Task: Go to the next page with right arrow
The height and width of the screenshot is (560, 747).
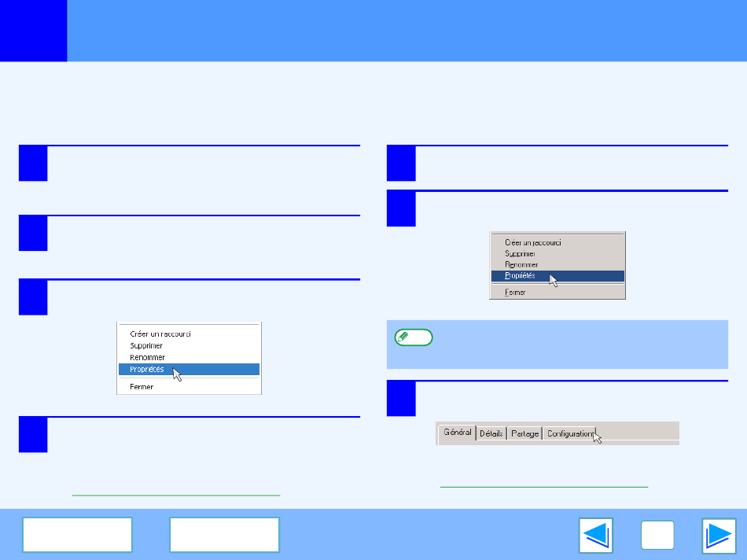Action: point(719,536)
